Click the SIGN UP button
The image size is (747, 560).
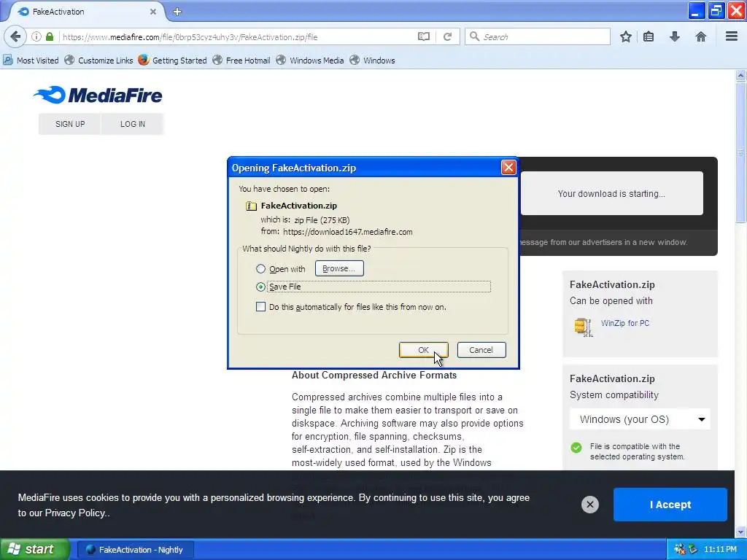[x=70, y=124]
